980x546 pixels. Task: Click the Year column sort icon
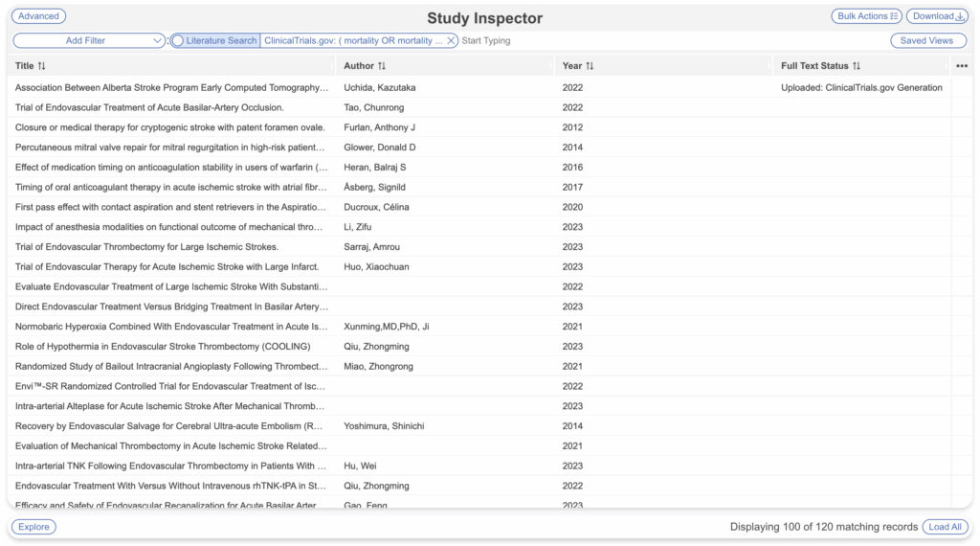pos(590,66)
